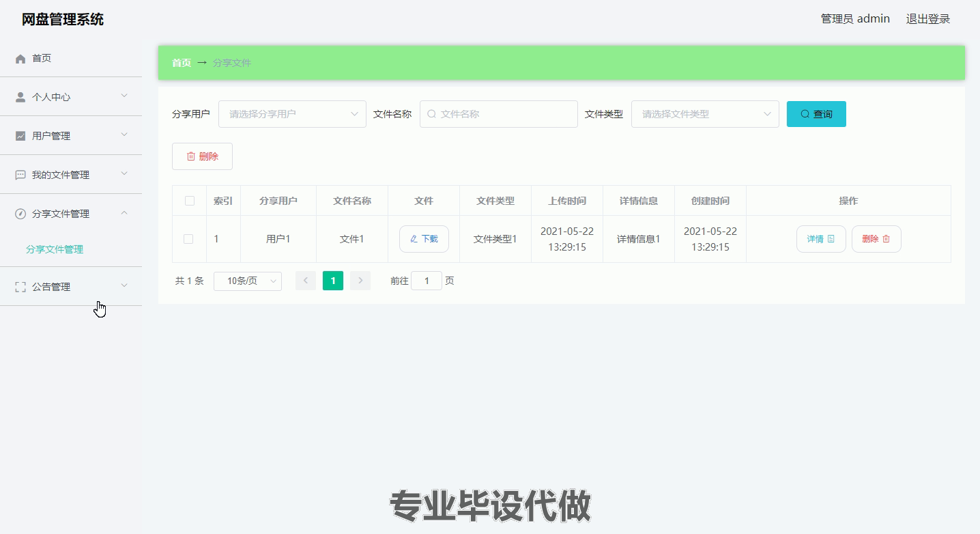
Task: Click the person icon for 个人中心
Action: coord(20,97)
